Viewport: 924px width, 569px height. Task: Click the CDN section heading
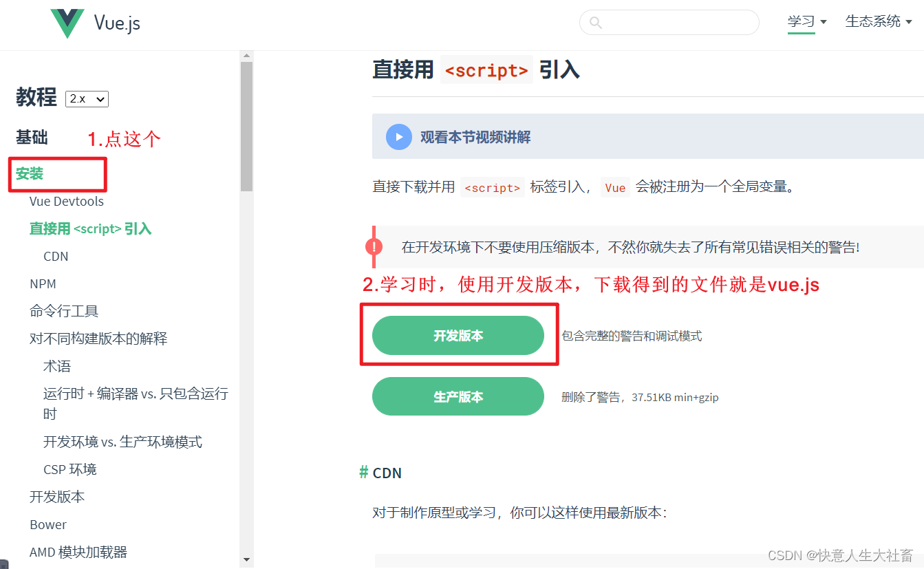[x=387, y=473]
